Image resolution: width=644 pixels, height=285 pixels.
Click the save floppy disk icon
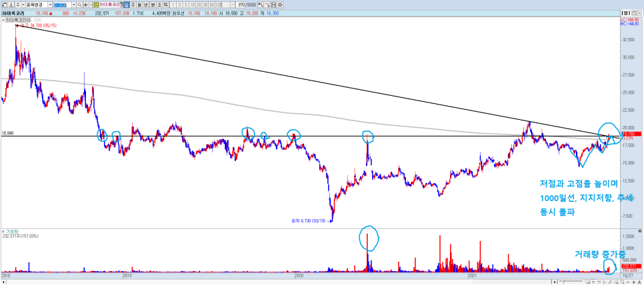273,5
